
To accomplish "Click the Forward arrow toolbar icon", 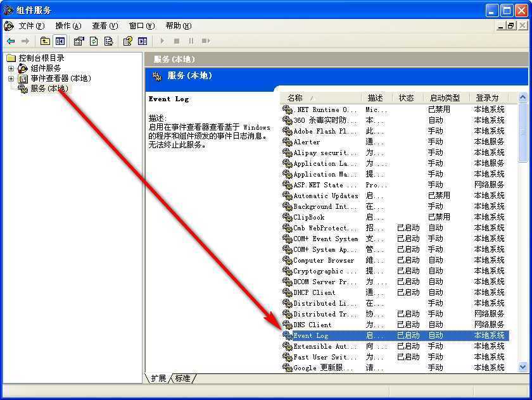I will [25, 41].
